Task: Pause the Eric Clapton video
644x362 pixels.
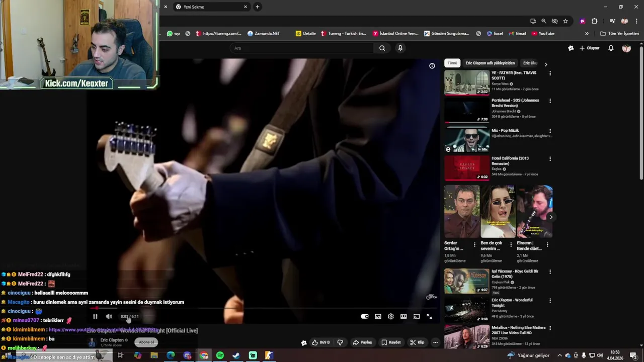Action: [x=95, y=316]
